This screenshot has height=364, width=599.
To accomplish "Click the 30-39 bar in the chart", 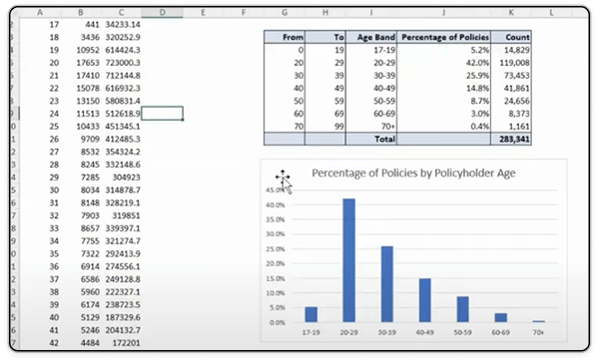I will [x=387, y=284].
